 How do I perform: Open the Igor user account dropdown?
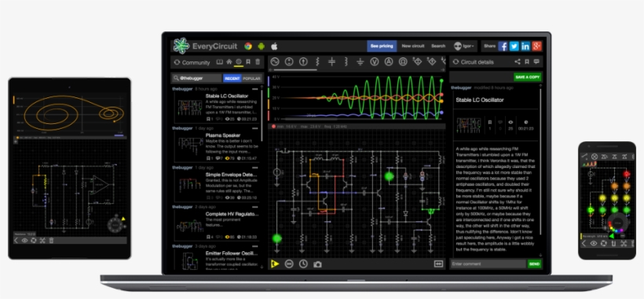pos(463,46)
